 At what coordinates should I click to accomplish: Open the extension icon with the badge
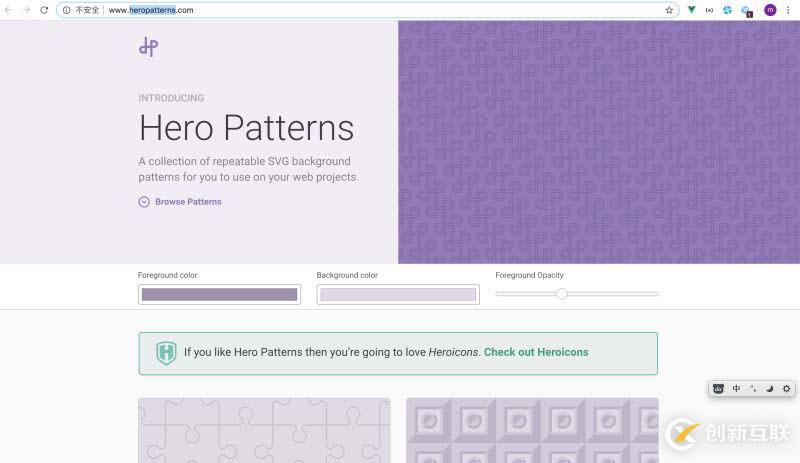click(x=747, y=11)
